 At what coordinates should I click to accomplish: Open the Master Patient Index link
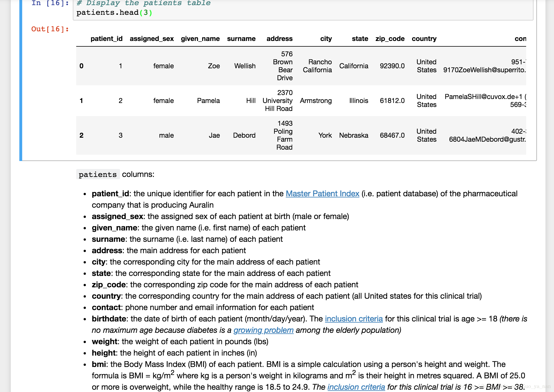(x=322, y=194)
